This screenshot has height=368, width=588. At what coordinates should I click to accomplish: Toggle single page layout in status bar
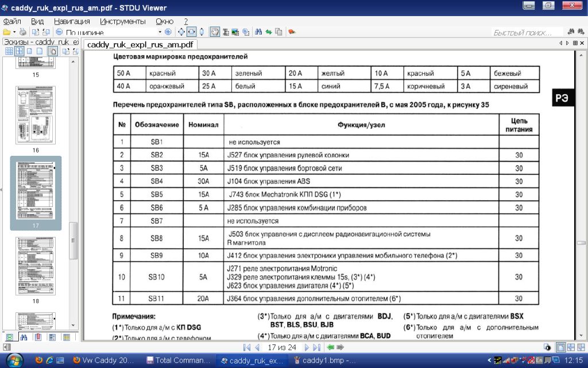point(560,347)
